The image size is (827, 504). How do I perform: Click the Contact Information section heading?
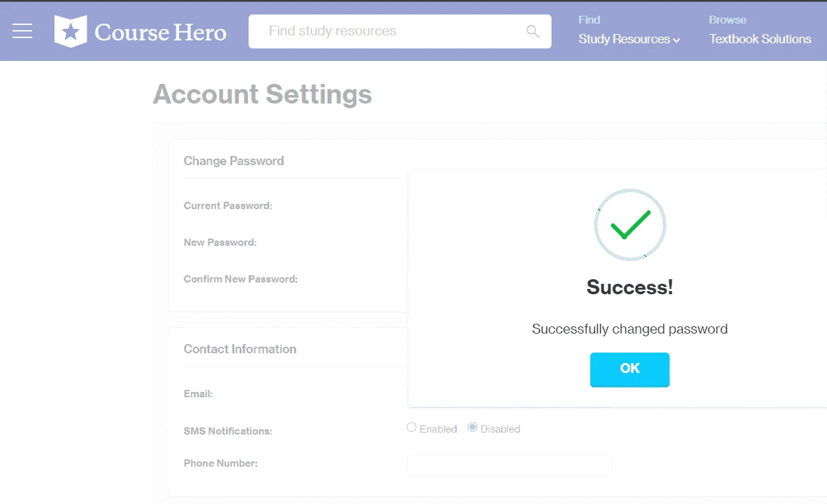[240, 349]
